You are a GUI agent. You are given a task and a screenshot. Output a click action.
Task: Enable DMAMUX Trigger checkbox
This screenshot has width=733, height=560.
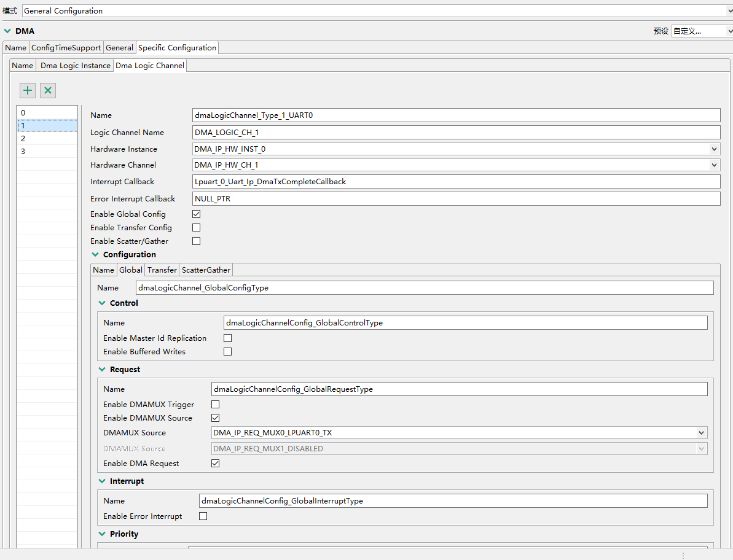click(x=216, y=405)
